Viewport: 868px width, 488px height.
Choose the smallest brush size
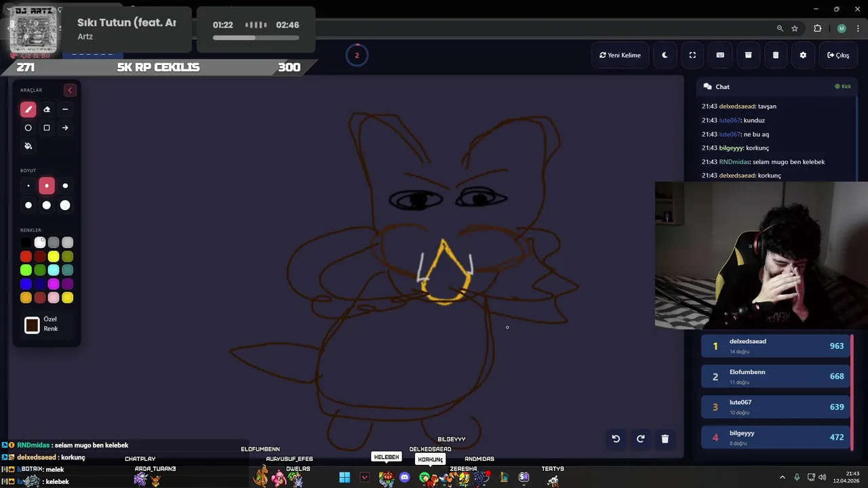pyautogui.click(x=28, y=186)
